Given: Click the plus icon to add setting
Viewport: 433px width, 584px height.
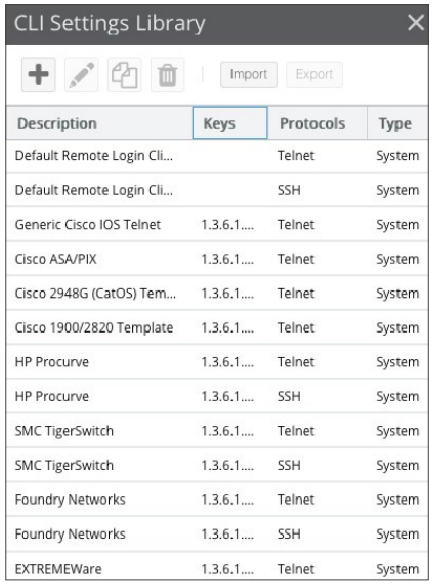Looking at the screenshot, I should [38, 74].
